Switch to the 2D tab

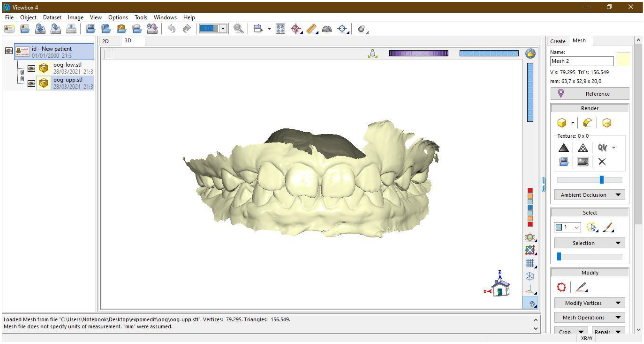[105, 41]
